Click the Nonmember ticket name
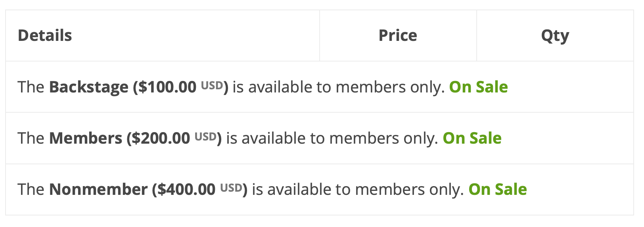The image size is (644, 227). pyautogui.click(x=98, y=189)
